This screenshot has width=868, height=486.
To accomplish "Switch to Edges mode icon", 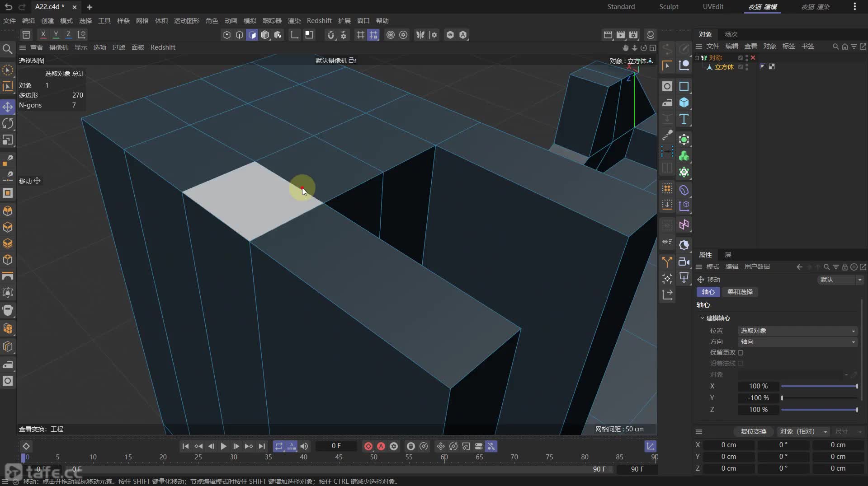I will 240,35.
